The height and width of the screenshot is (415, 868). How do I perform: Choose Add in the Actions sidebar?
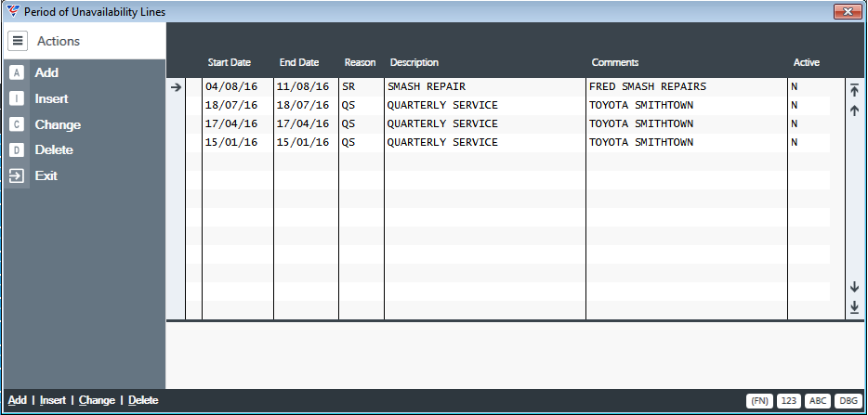[46, 72]
